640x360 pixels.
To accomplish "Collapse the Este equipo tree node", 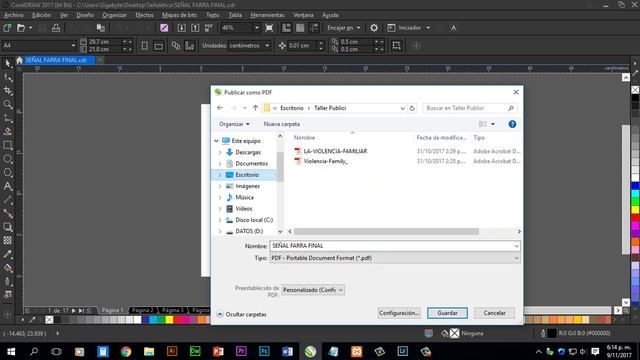I will click(216, 141).
